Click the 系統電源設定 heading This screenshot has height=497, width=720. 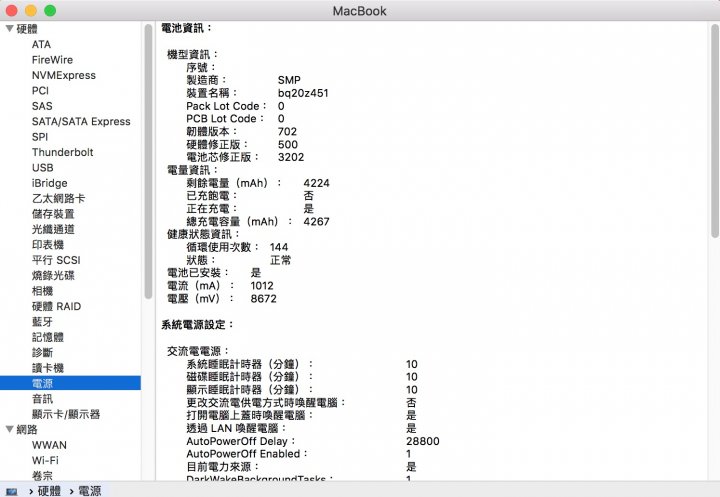(x=197, y=325)
